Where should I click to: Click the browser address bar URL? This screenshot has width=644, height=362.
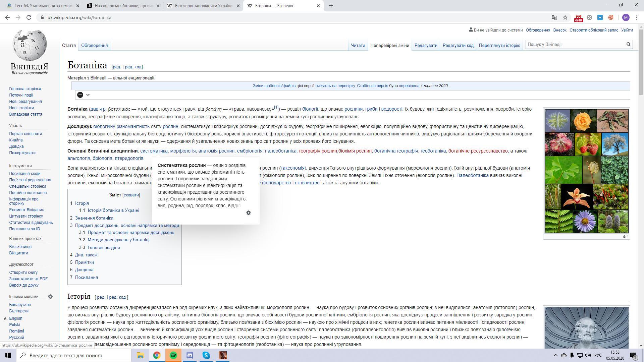[x=79, y=17]
